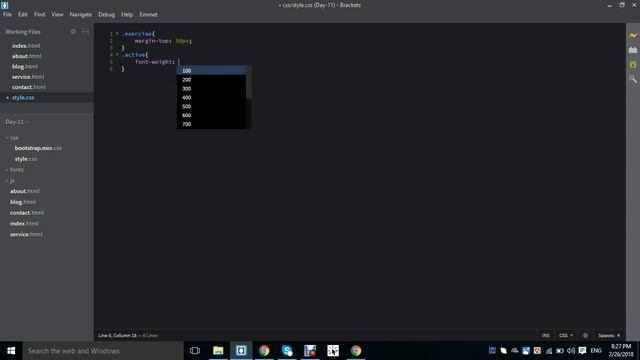640x360 pixels.
Task: Click the battery icon in the system tray
Action: [x=560, y=351]
